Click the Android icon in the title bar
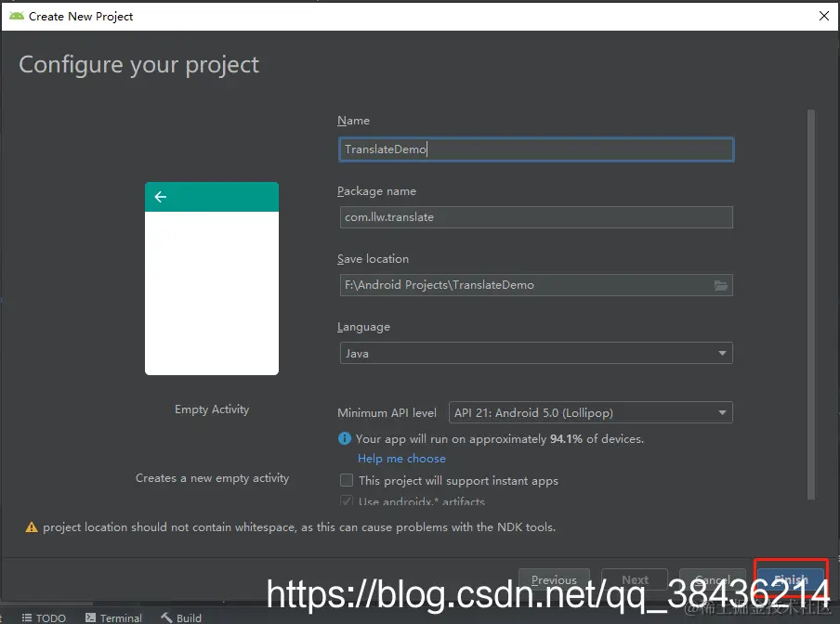Viewport: 840px width, 624px height. [17, 16]
